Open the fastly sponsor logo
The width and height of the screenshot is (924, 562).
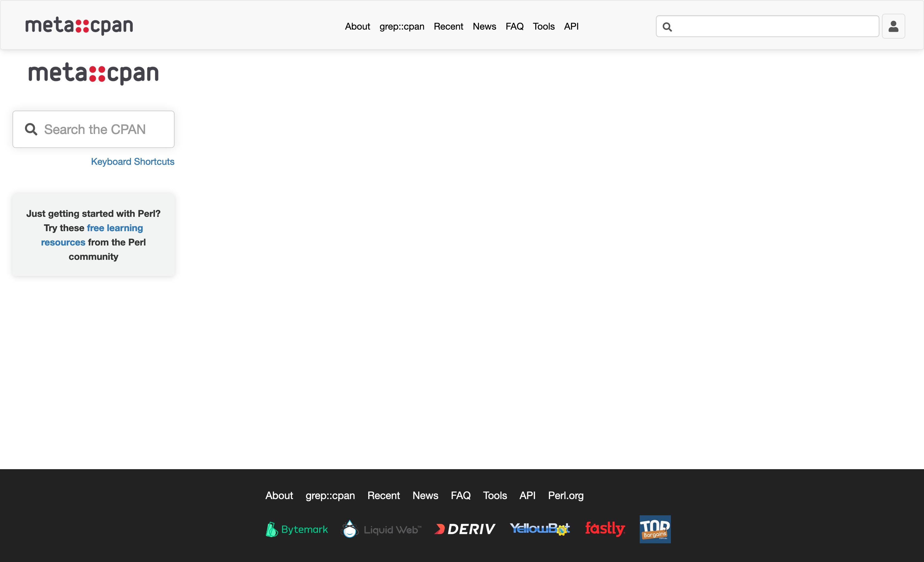click(x=604, y=529)
